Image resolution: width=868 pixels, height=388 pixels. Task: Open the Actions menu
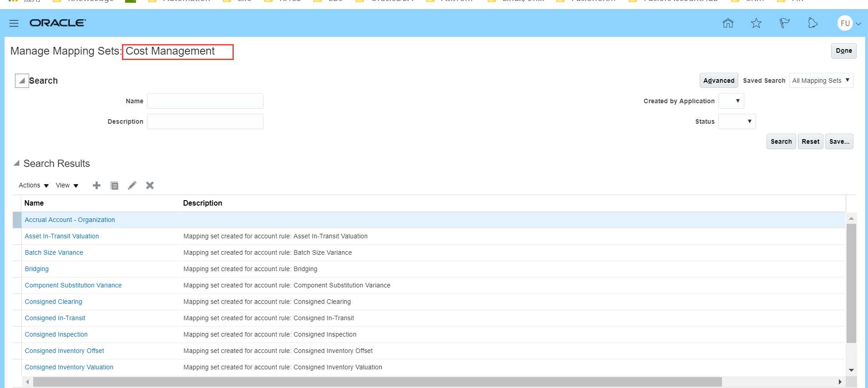tap(34, 185)
